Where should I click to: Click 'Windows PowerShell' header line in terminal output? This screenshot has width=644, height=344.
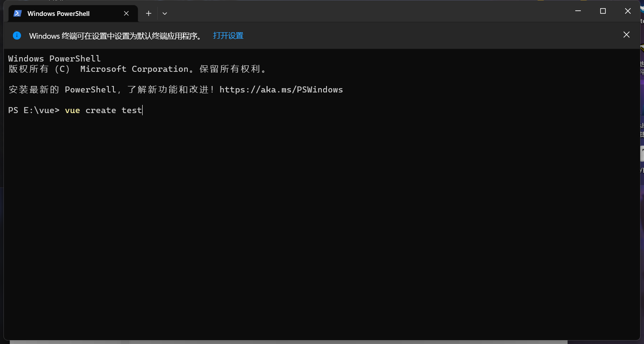coord(54,58)
